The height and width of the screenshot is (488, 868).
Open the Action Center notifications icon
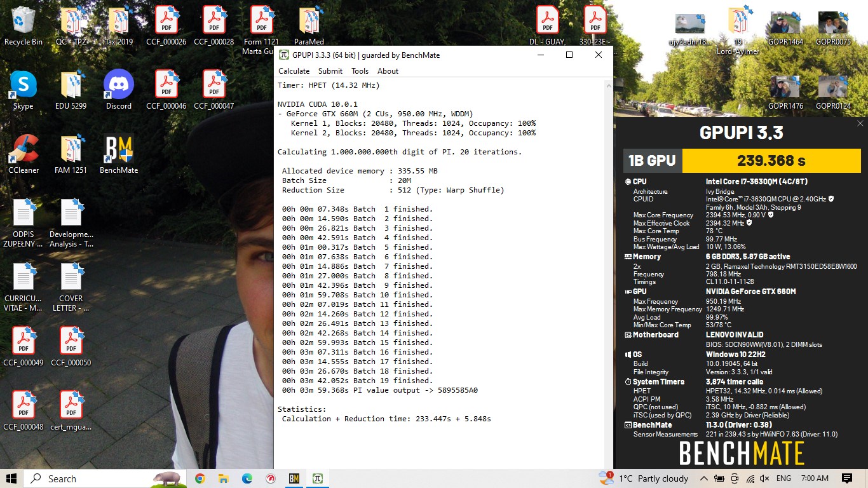(x=846, y=478)
